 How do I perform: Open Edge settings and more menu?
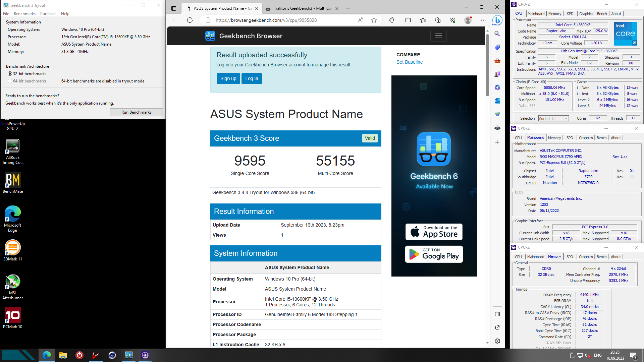[x=483, y=20]
